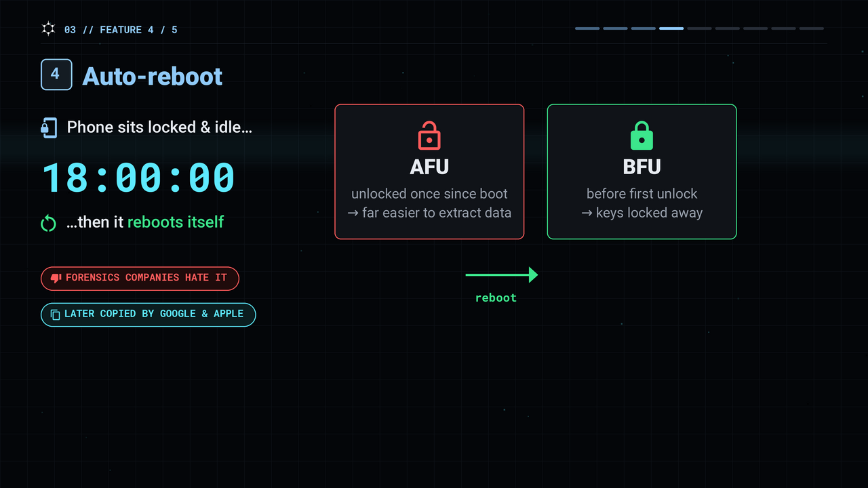Click the number 4 badge beside Auto-reboot
The image size is (868, 488).
click(56, 75)
